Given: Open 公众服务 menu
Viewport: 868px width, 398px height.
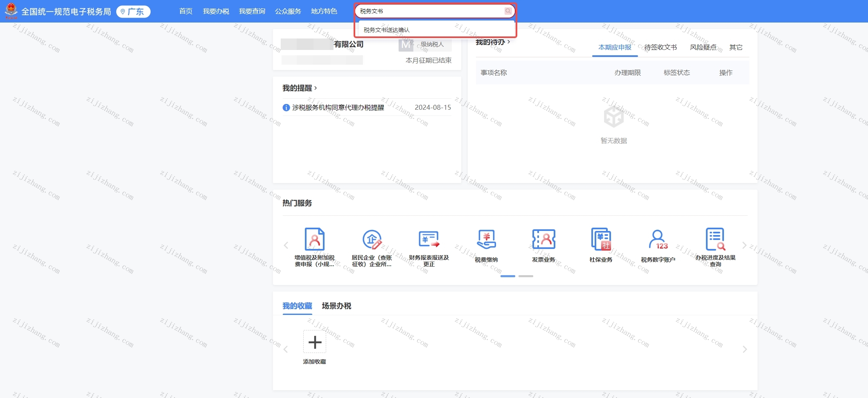Looking at the screenshot, I should [288, 11].
